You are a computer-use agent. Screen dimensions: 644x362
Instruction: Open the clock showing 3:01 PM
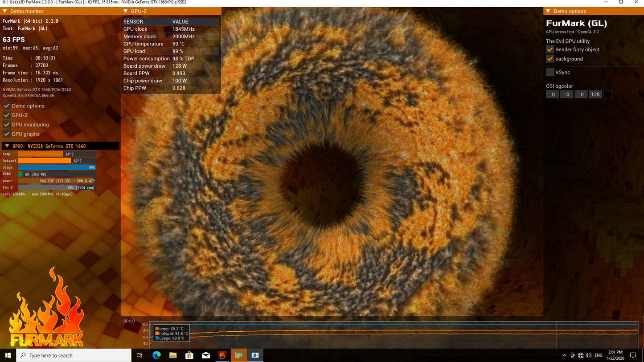point(615,355)
